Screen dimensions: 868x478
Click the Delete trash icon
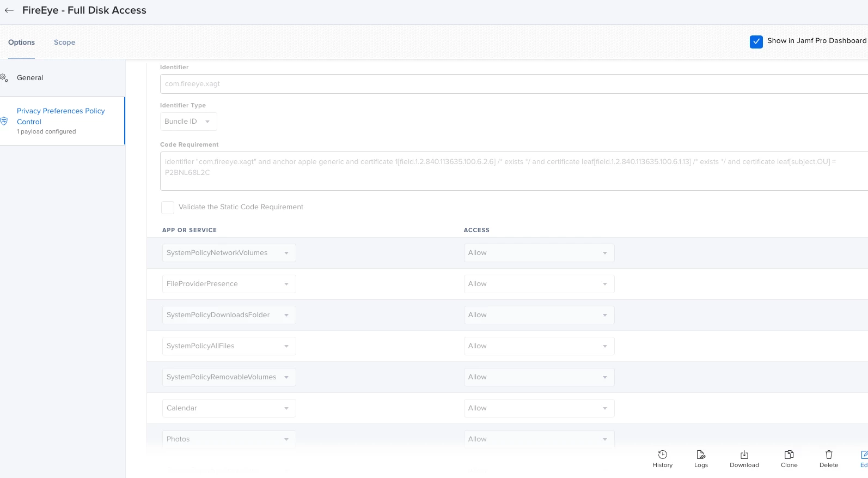tap(829, 455)
